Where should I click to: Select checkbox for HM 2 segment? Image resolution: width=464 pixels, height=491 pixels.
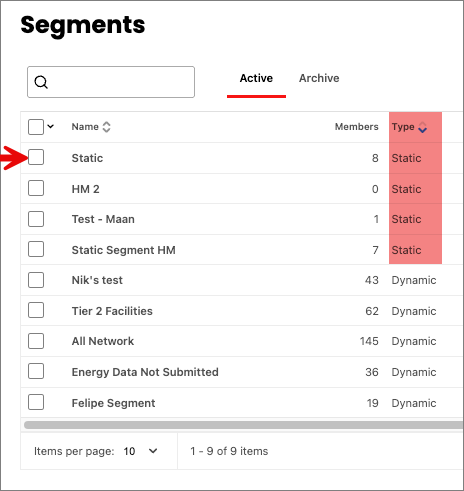coord(36,188)
